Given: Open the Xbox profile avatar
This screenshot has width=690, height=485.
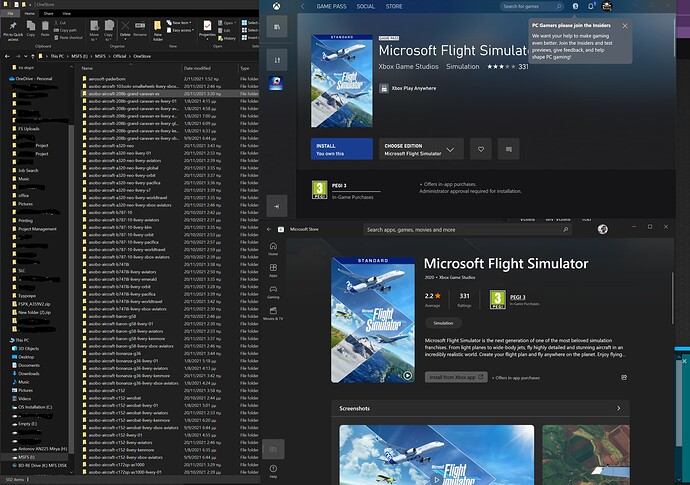Looking at the screenshot, I should 607,6.
